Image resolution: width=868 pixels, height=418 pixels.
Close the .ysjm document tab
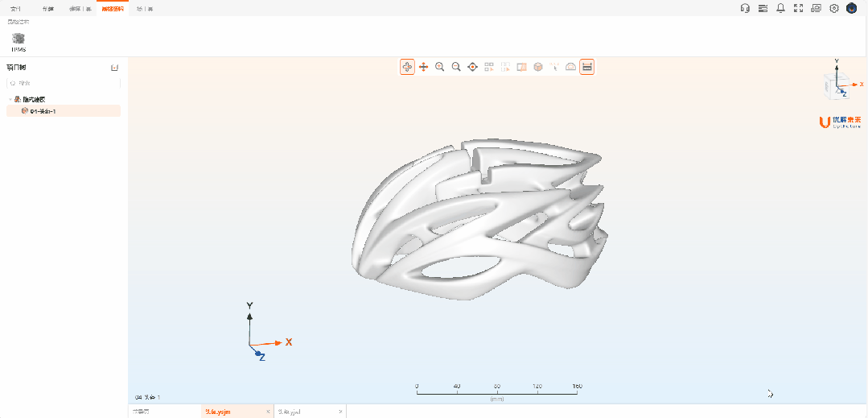click(x=268, y=412)
